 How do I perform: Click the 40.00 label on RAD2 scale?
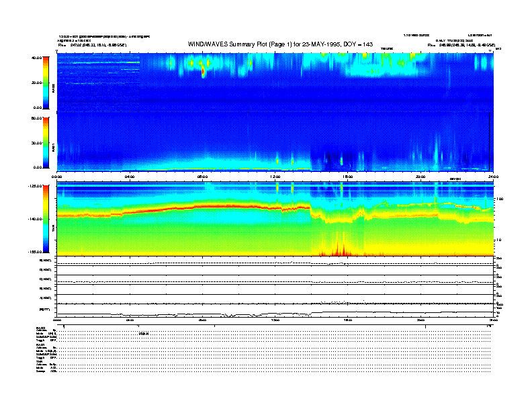click(x=37, y=58)
